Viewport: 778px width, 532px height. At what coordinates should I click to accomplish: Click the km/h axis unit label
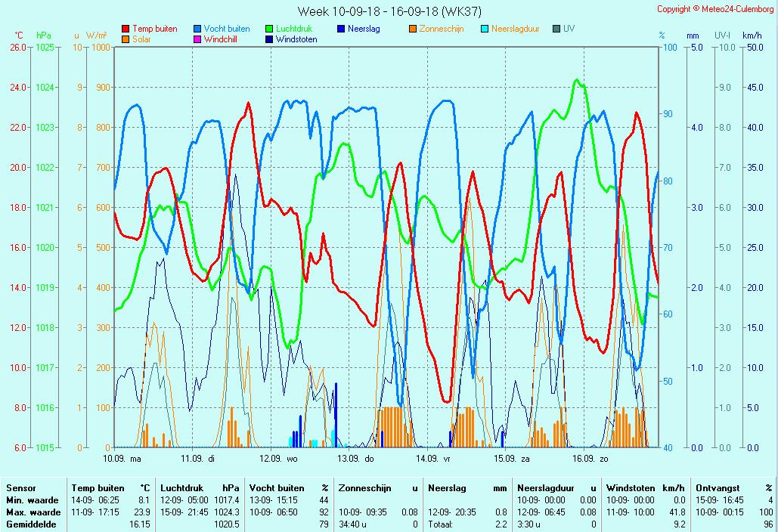pyautogui.click(x=752, y=36)
